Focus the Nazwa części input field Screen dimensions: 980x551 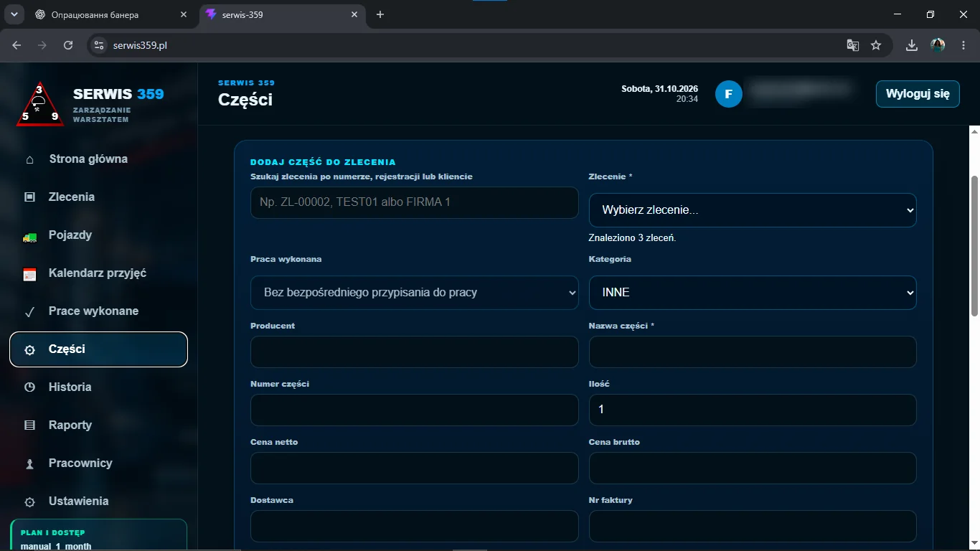(753, 352)
